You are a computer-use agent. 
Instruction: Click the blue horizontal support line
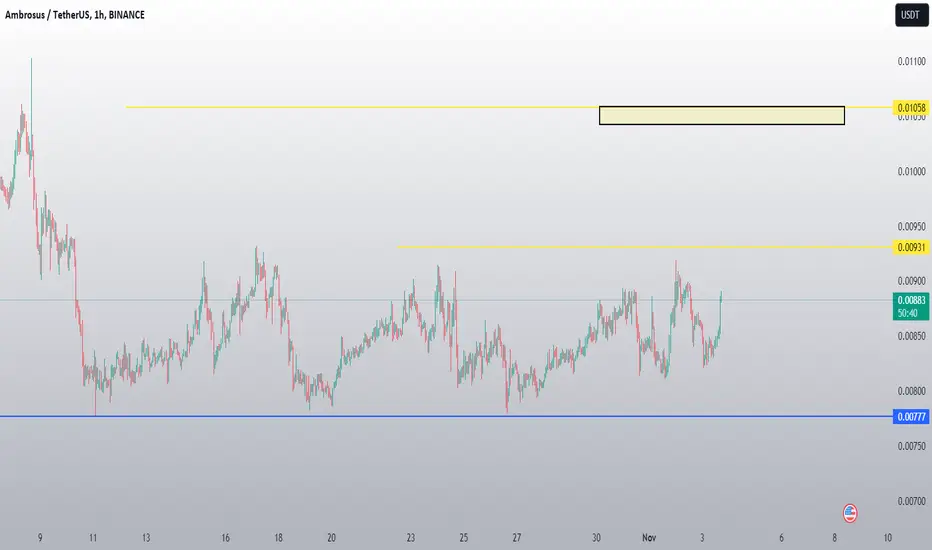[446, 416]
